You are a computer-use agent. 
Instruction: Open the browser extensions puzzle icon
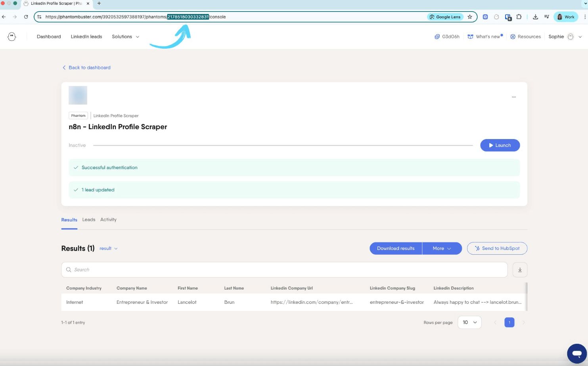[519, 17]
